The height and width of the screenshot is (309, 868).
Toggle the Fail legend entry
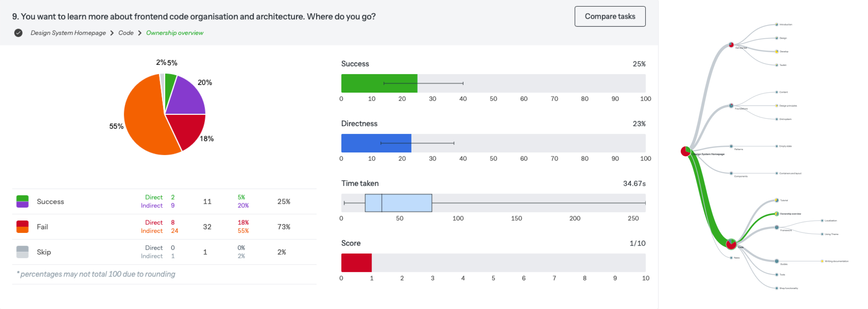point(22,227)
